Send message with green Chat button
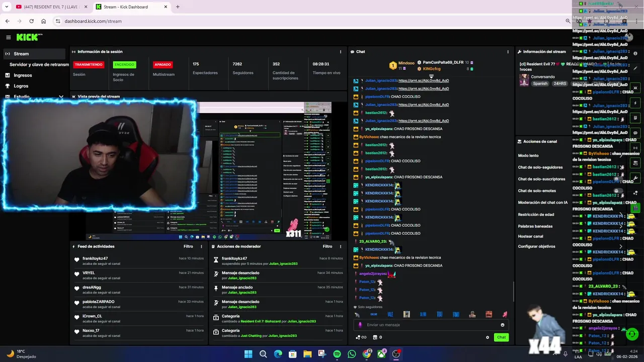The height and width of the screenshot is (362, 644). tap(501, 337)
